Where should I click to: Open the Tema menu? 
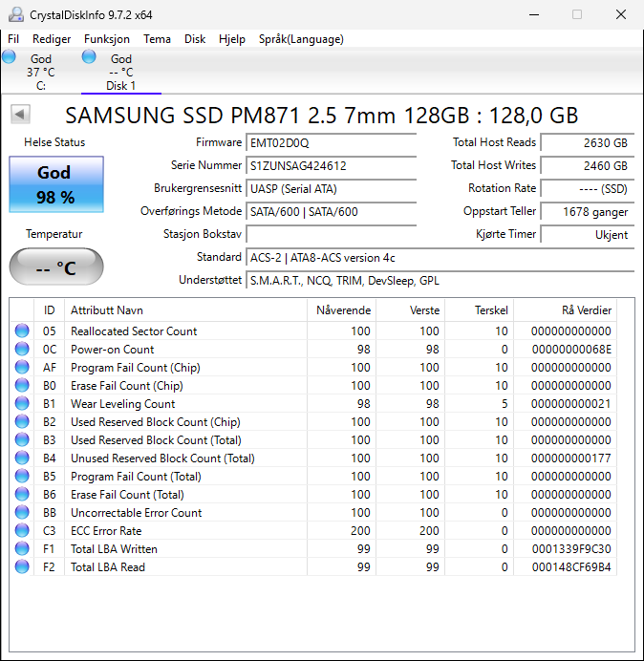(157, 39)
